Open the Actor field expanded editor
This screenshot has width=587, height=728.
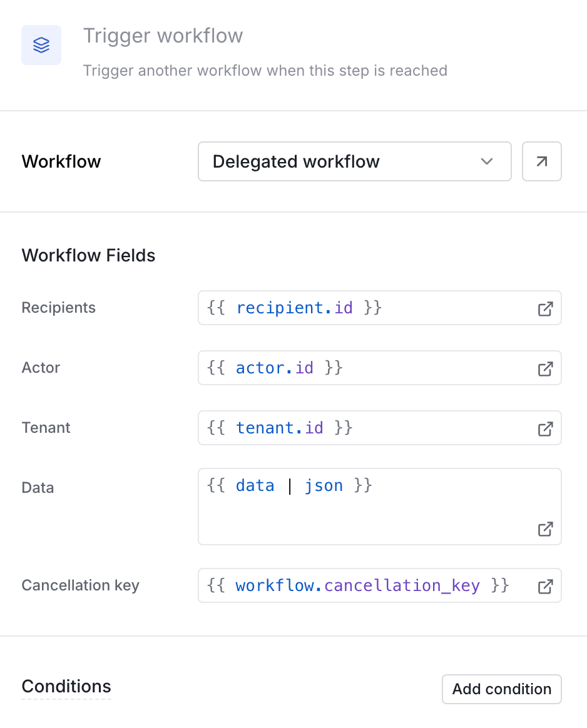coord(545,368)
